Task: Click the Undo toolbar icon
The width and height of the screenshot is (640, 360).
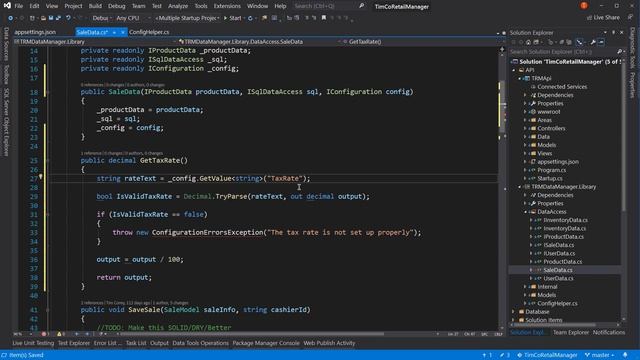Action: [x=69, y=18]
